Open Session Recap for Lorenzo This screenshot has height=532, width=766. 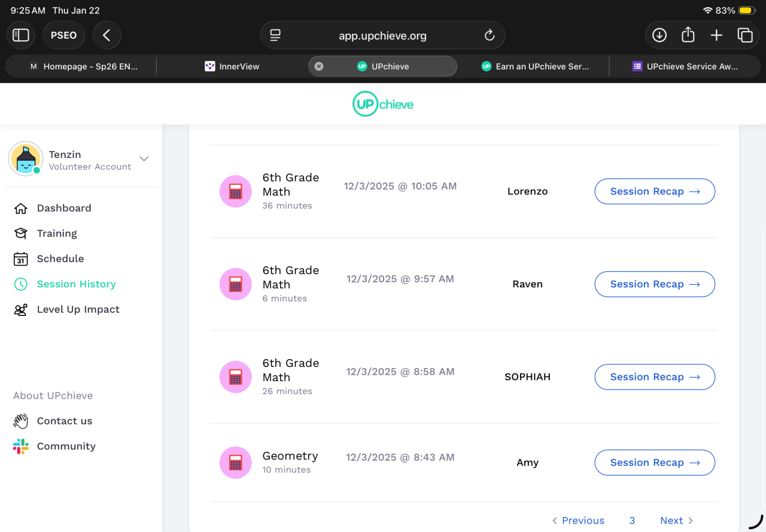click(655, 191)
